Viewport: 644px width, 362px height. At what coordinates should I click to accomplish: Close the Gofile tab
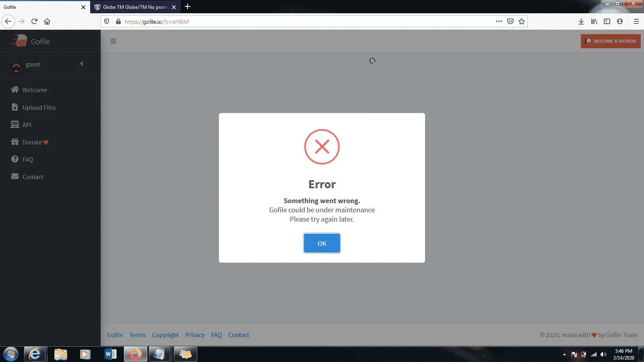coord(83,7)
